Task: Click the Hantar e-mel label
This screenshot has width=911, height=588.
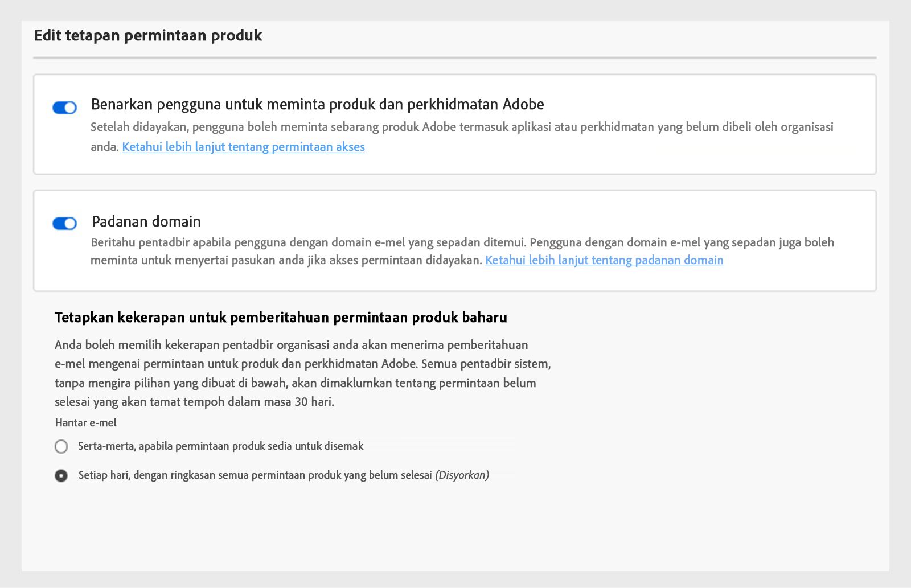Action: [86, 423]
